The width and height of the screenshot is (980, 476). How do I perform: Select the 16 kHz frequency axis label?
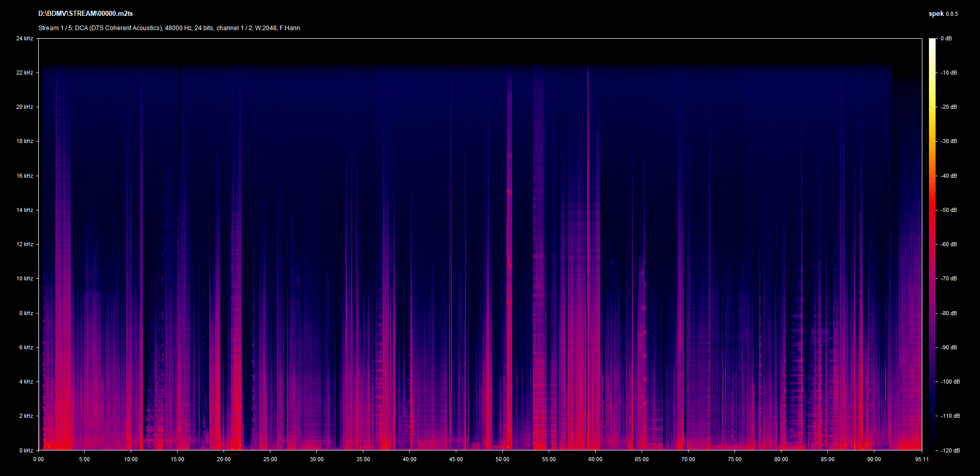tap(24, 176)
